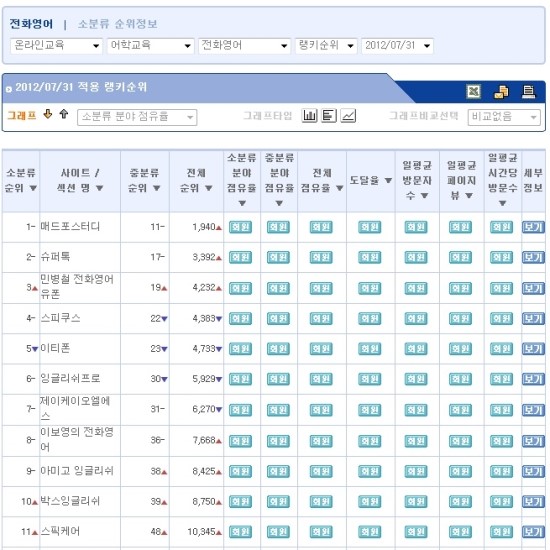The image size is (550, 550).
Task: Click 소분류 순위정보 tab link
Action: pos(118,24)
